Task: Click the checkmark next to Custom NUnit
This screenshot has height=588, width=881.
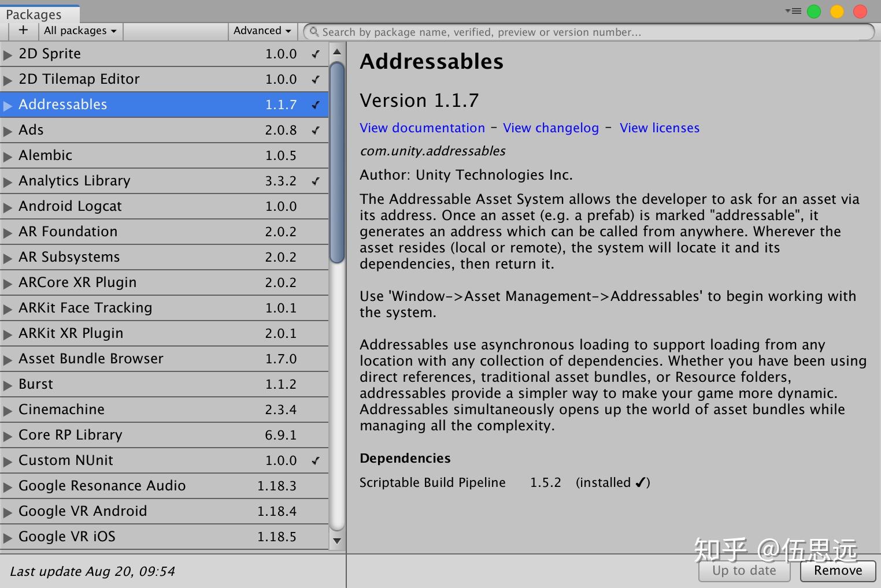Action: click(315, 460)
